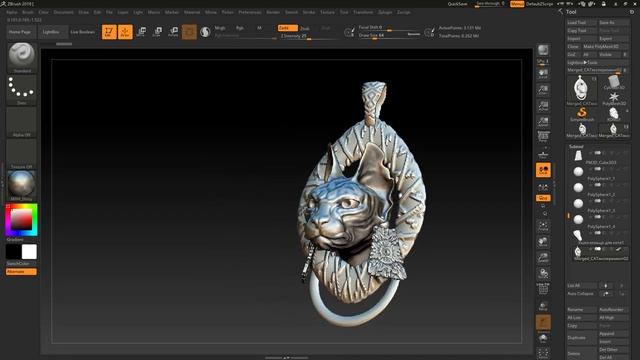Adjust the Z Intensity slider
The width and height of the screenshot is (640, 360).
pos(309,36)
